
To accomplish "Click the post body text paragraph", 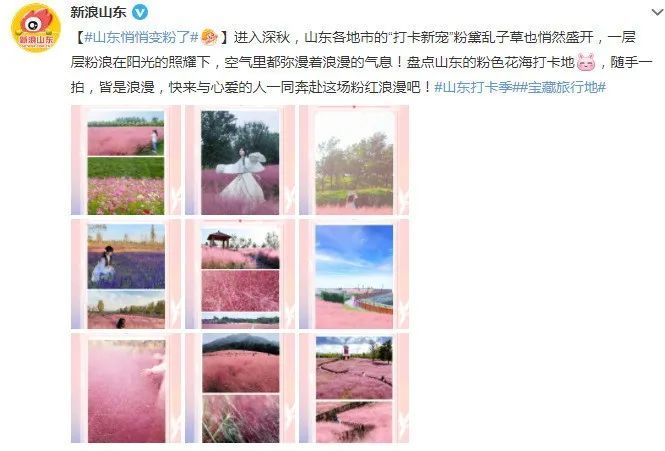I will [x=361, y=62].
